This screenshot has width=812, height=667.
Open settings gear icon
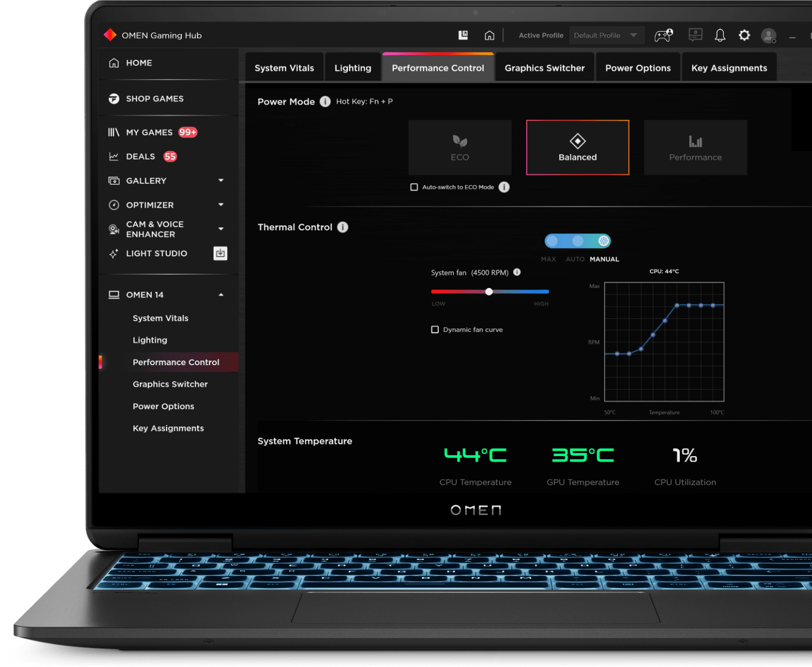coord(744,35)
